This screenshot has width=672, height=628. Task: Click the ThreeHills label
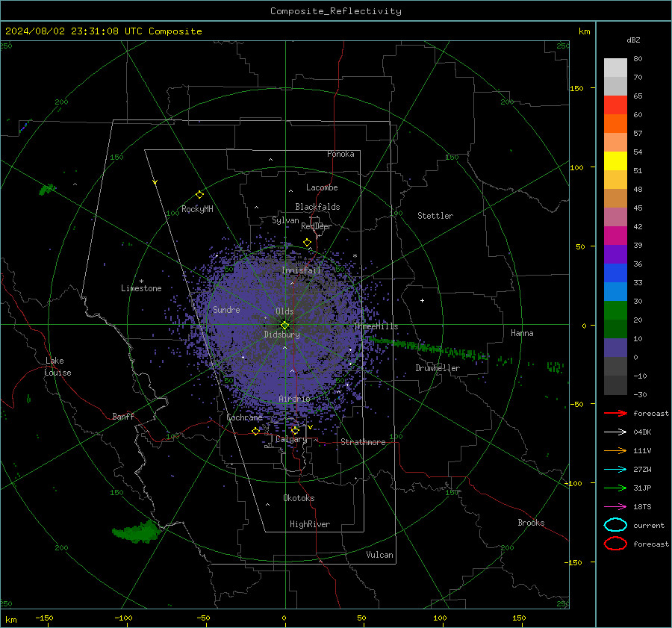[x=376, y=326]
